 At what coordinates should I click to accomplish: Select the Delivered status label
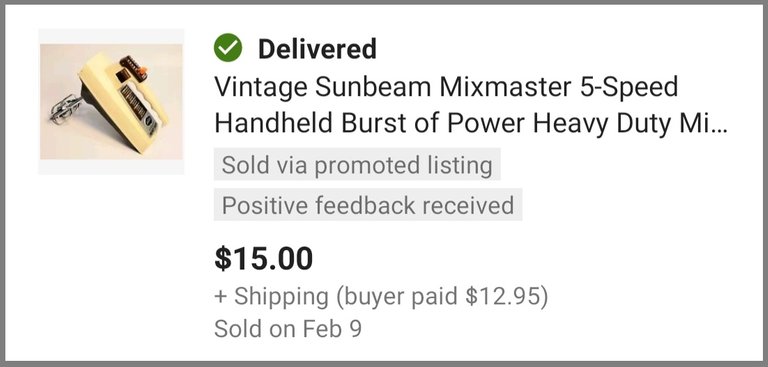(317, 49)
